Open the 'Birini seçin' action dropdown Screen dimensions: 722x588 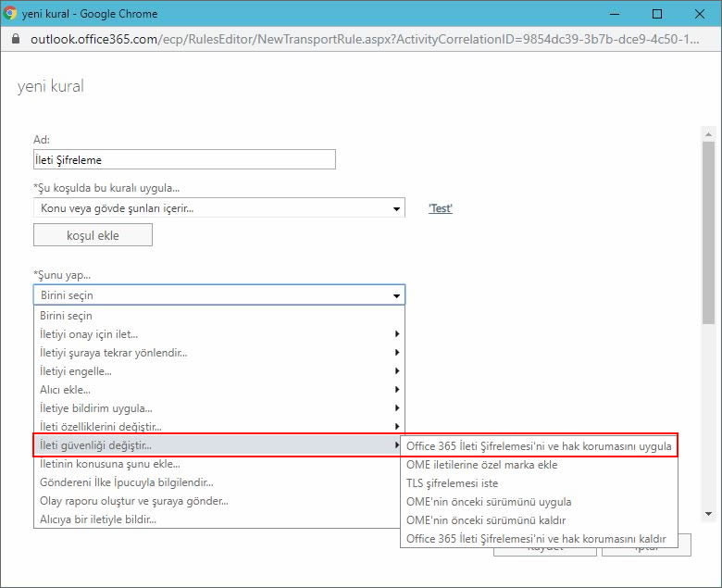coord(219,294)
